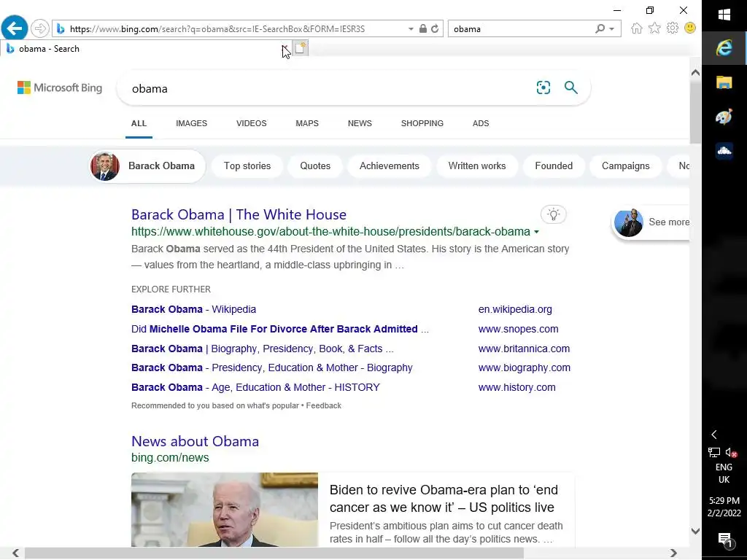Click the Biden news thumbnail image

[225, 510]
